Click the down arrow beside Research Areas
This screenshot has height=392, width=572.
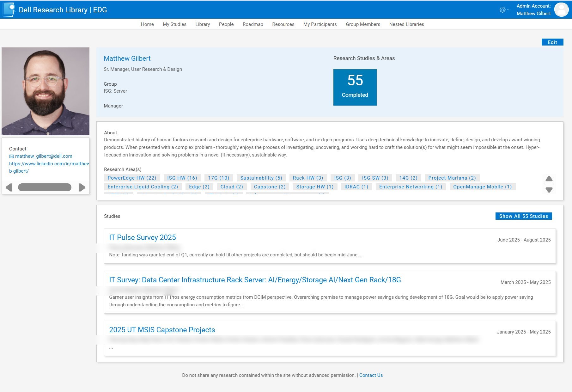pyautogui.click(x=549, y=190)
